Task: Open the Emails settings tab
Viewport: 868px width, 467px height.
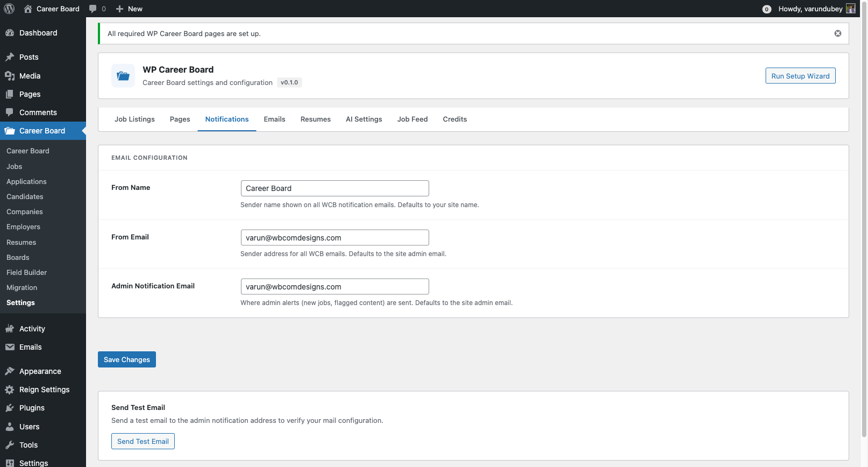Action: click(274, 119)
